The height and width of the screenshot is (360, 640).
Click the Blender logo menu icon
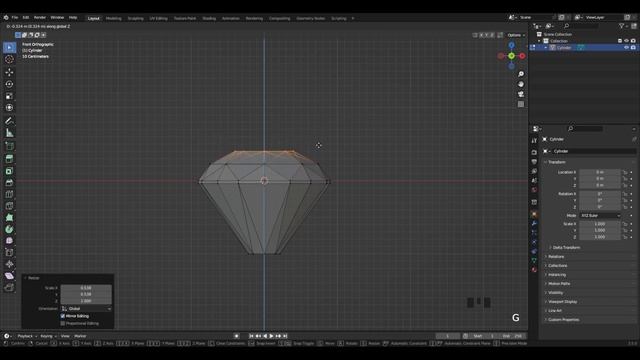pyautogui.click(x=6, y=18)
